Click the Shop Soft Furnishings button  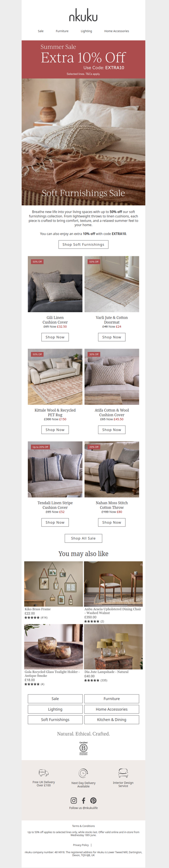84,244
